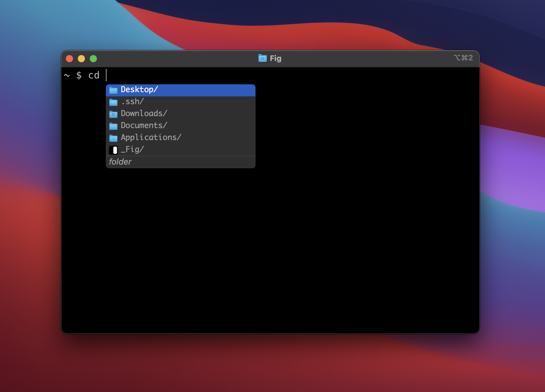The height and width of the screenshot is (392, 545).
Task: Select the Desktop/ suggestion
Action: [181, 90]
